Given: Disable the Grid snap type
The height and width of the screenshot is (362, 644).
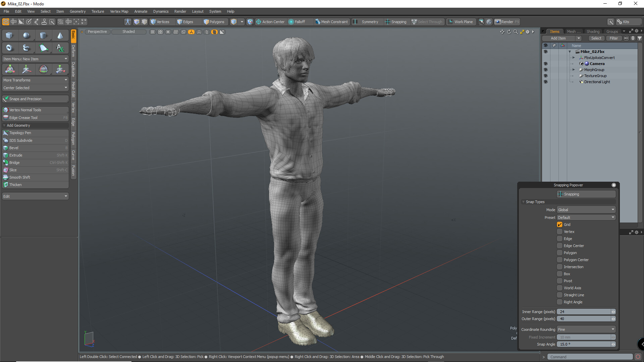Looking at the screenshot, I should tap(559, 224).
